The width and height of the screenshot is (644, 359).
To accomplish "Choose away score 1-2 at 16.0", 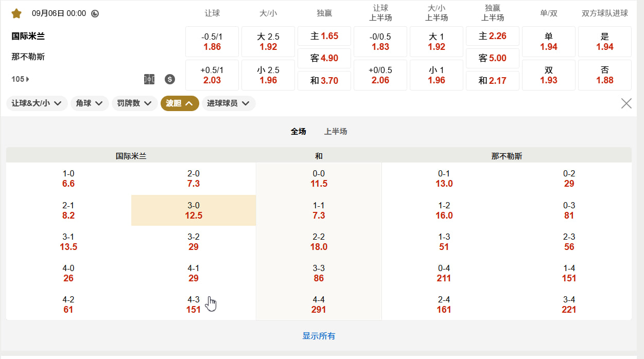I will tap(444, 210).
